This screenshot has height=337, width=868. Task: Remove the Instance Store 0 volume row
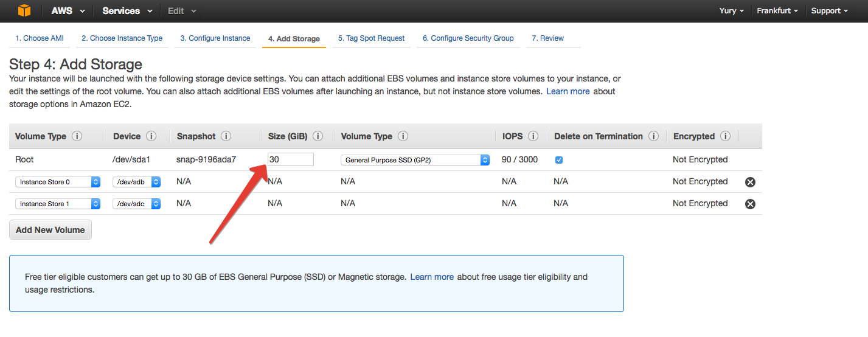(750, 182)
